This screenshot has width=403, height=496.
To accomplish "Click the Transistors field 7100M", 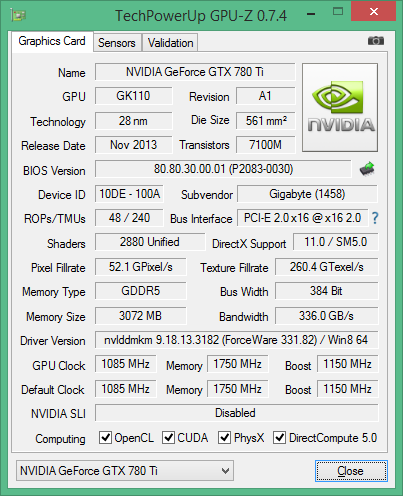I will (x=266, y=145).
